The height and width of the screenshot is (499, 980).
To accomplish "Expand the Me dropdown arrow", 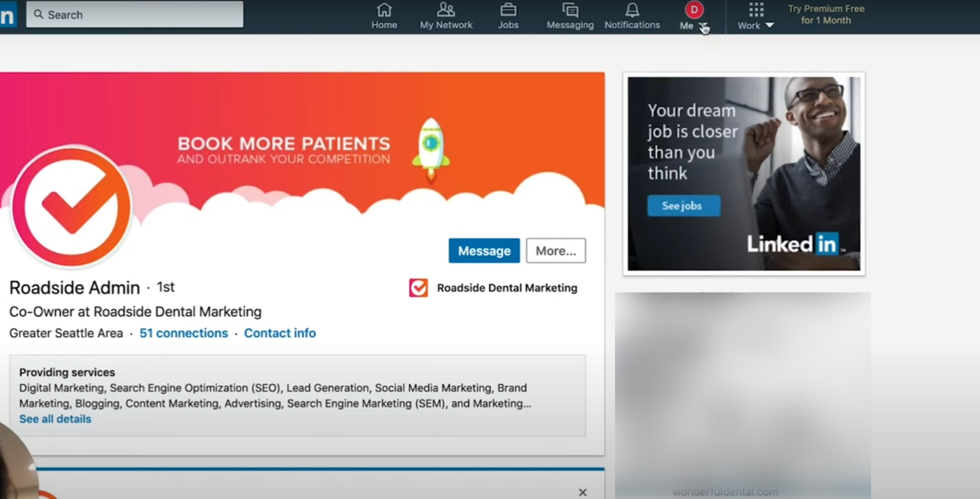I will pyautogui.click(x=703, y=26).
